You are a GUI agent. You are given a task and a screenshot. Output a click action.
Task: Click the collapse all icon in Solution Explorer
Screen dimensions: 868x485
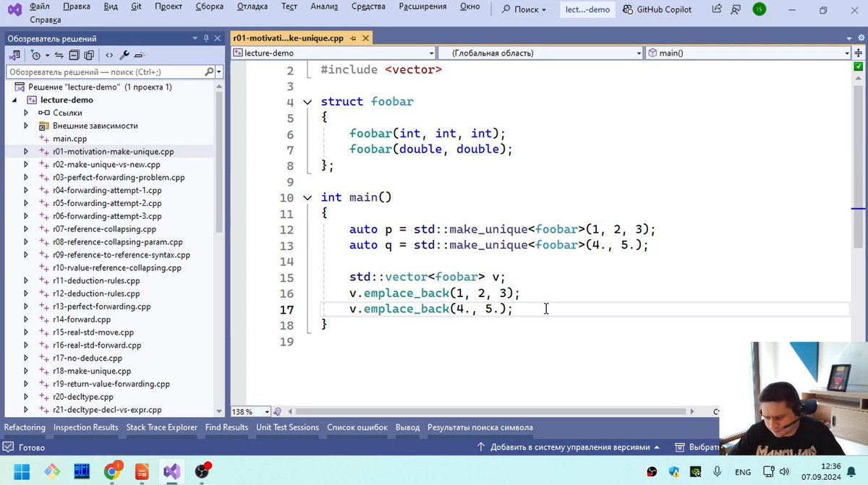point(75,55)
